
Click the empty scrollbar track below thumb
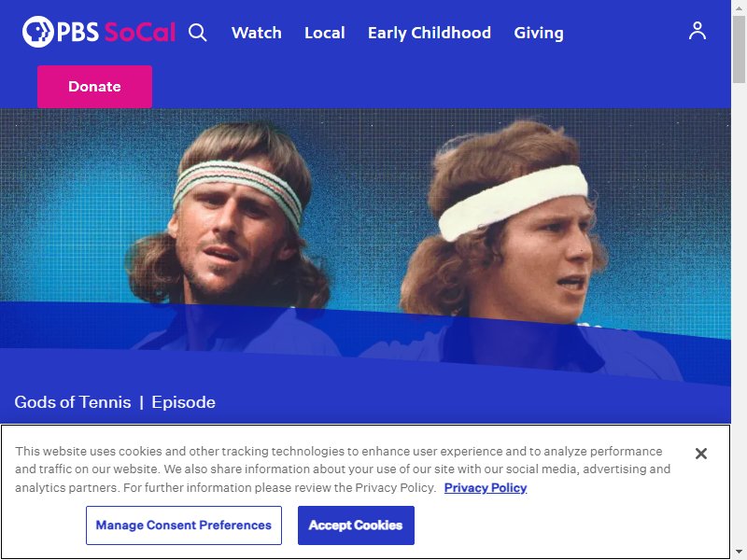point(739,315)
